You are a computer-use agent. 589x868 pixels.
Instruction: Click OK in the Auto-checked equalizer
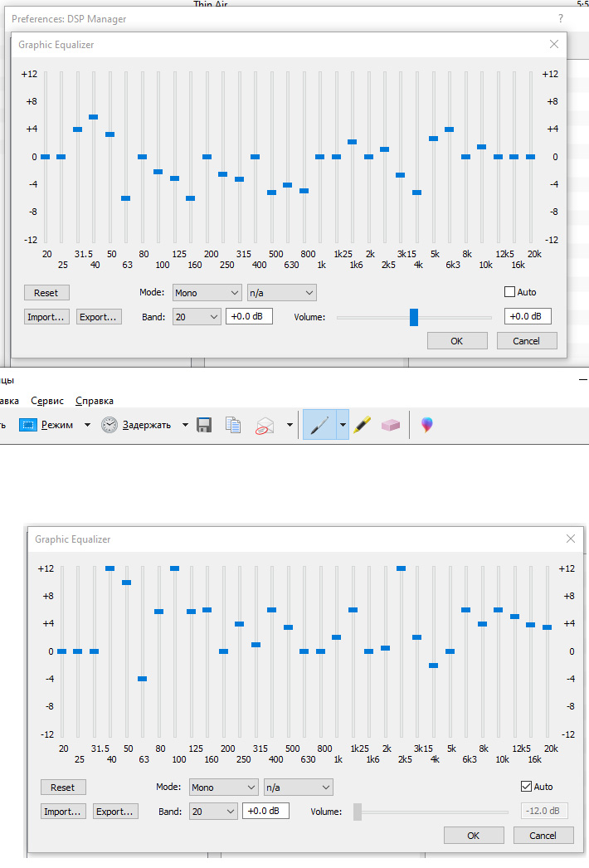click(x=474, y=836)
